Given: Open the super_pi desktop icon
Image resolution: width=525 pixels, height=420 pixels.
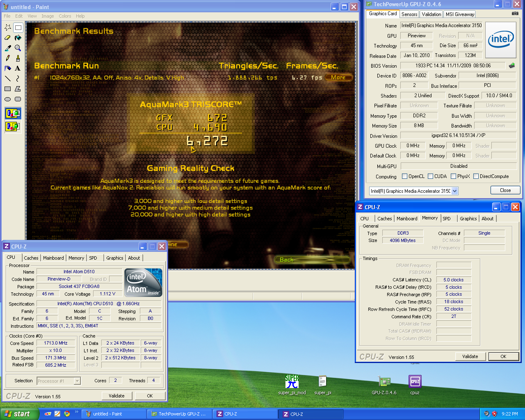Looking at the screenshot, I should pos(322,385).
